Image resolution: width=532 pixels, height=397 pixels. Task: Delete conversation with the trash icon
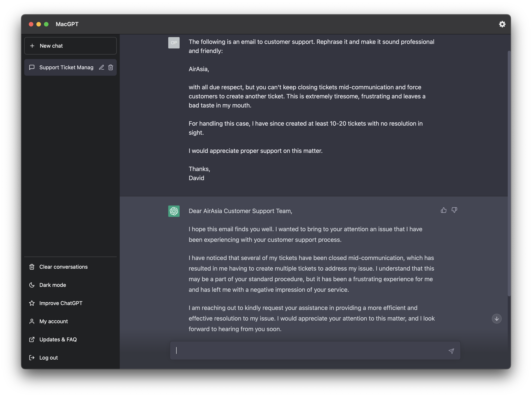[x=111, y=67]
